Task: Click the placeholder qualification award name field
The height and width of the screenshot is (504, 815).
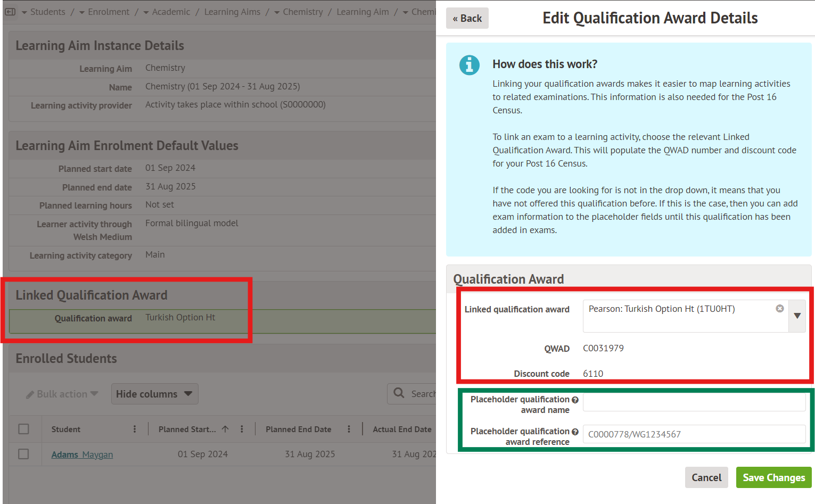Action: point(694,402)
